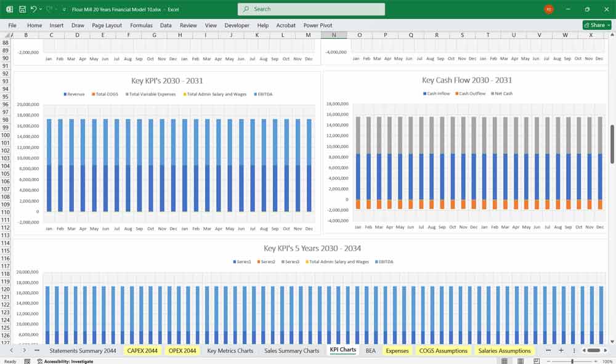This screenshot has width=616, height=364.
Task: Open the account avatar in the top-right corner
Action: tap(548, 9)
